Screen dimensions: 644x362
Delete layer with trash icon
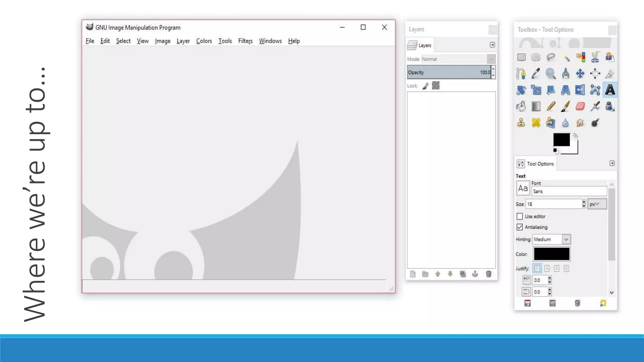[488, 274]
